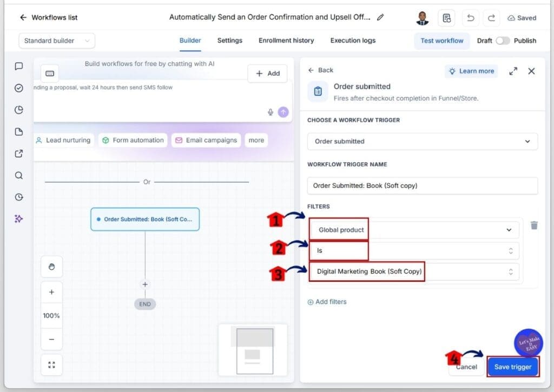Open the user profile avatar
Viewport: 554px width, 392px height.
point(422,18)
